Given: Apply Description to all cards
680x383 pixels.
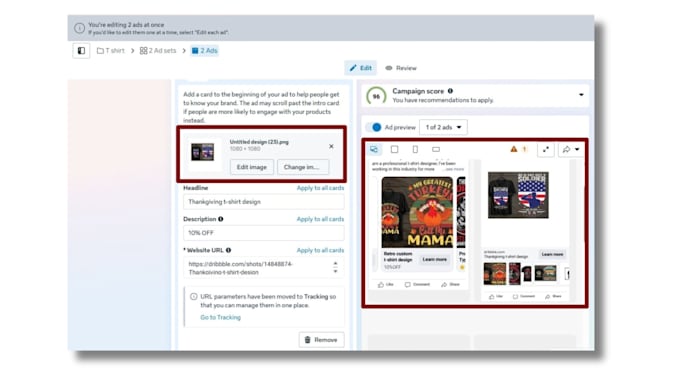Looking at the screenshot, I should coord(320,219).
